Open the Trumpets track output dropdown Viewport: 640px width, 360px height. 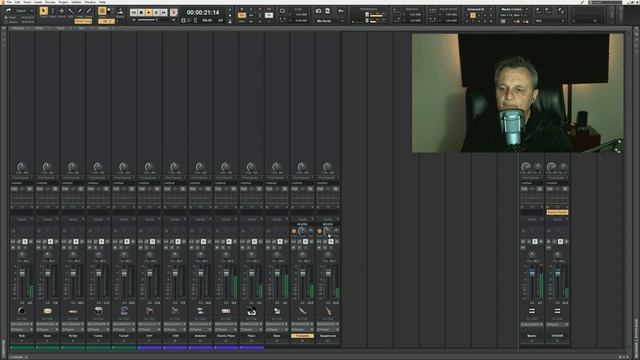pos(302,329)
